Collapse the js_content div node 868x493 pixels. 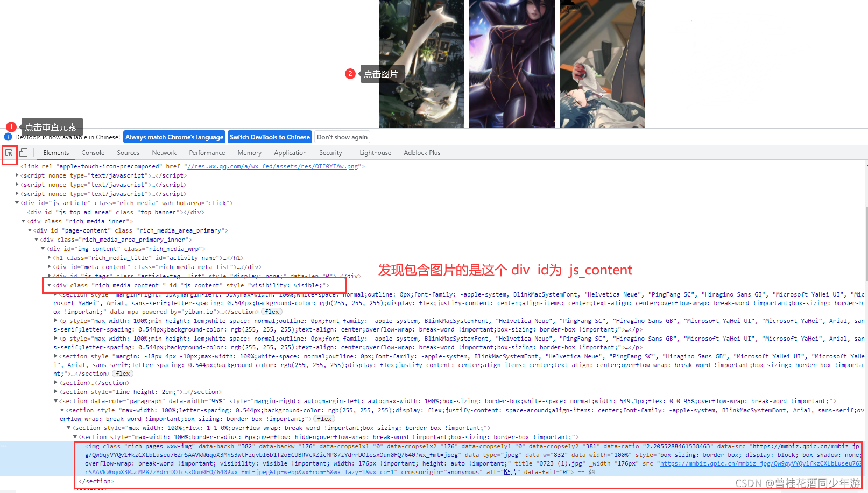pos(50,285)
